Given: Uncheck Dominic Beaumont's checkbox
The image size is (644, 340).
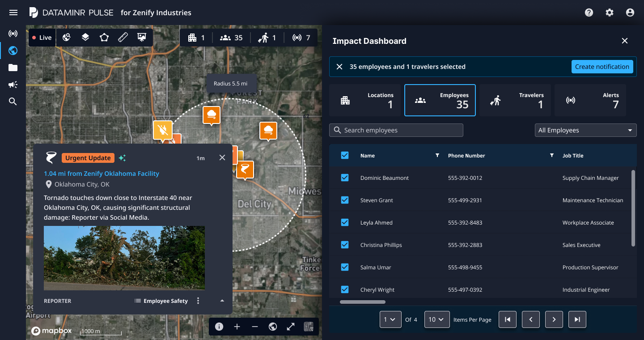Looking at the screenshot, I should 345,178.
